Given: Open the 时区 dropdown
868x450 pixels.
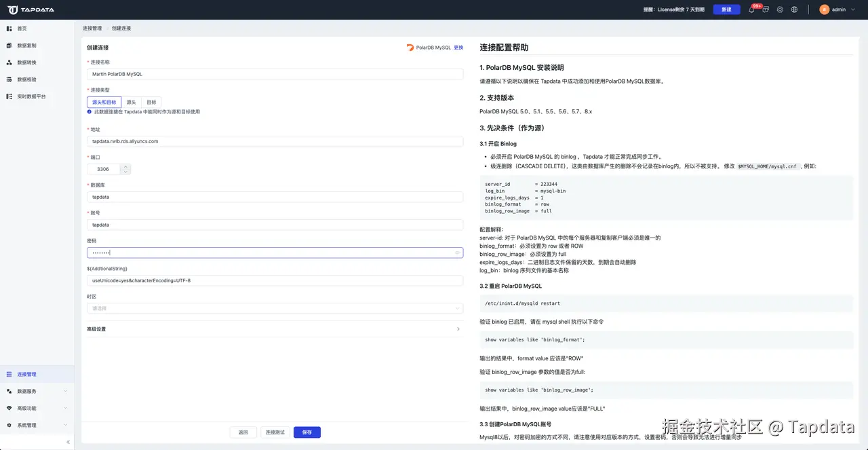Looking at the screenshot, I should pos(275,308).
